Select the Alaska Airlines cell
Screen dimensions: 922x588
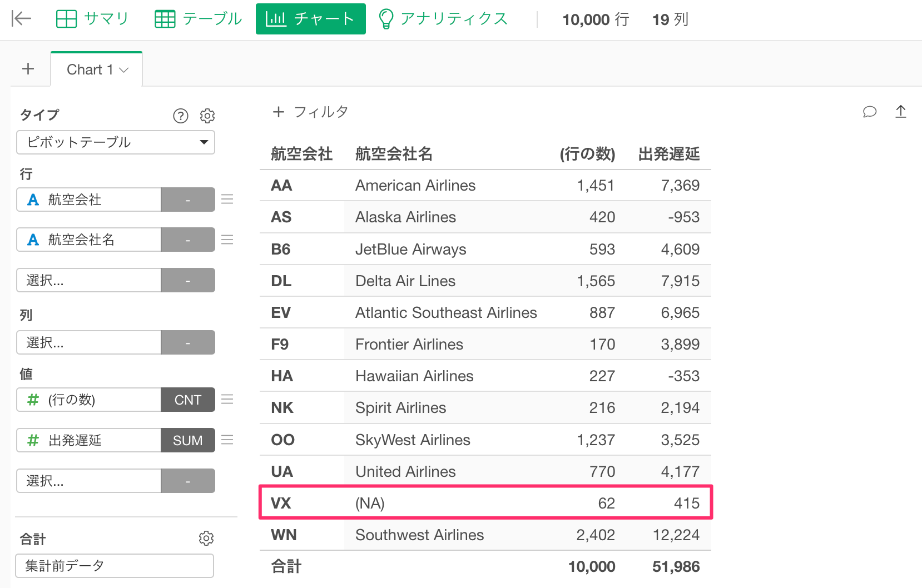405,217
